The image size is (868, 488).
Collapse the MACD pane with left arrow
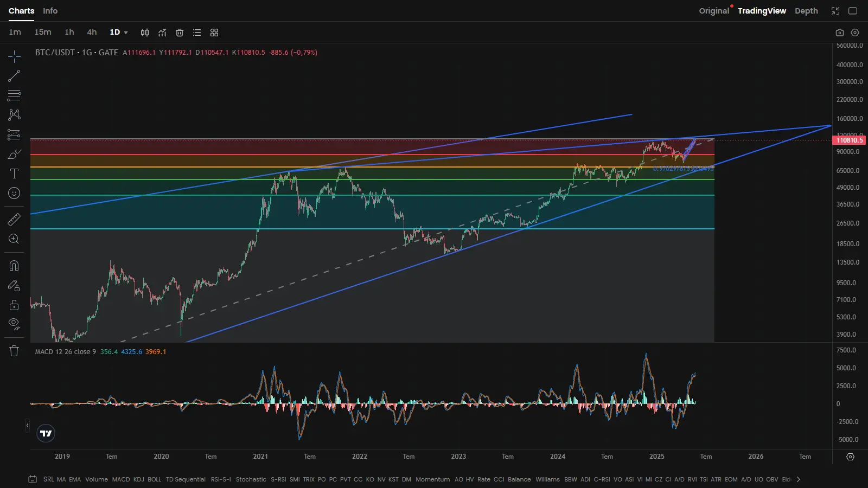pyautogui.click(x=27, y=426)
